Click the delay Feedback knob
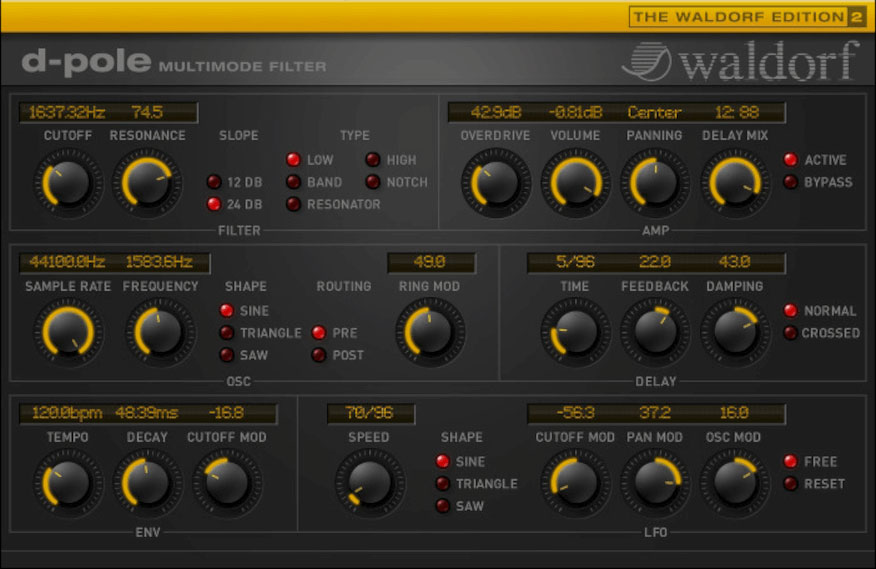 tap(655, 334)
